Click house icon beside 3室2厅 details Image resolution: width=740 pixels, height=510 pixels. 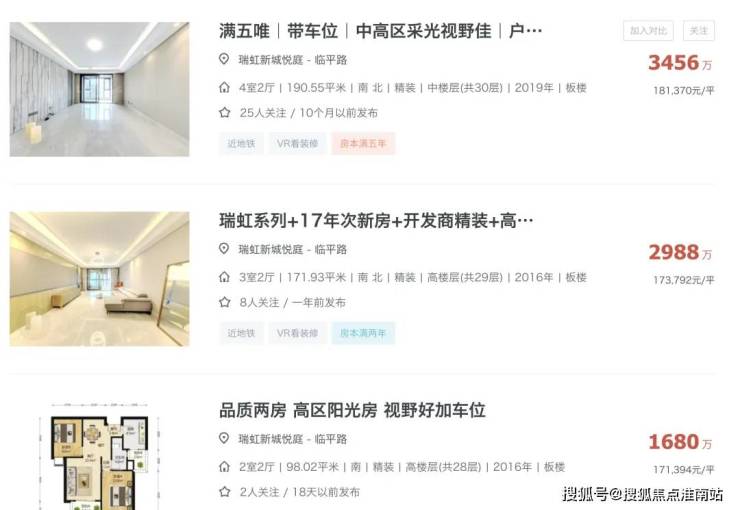pyautogui.click(x=225, y=277)
